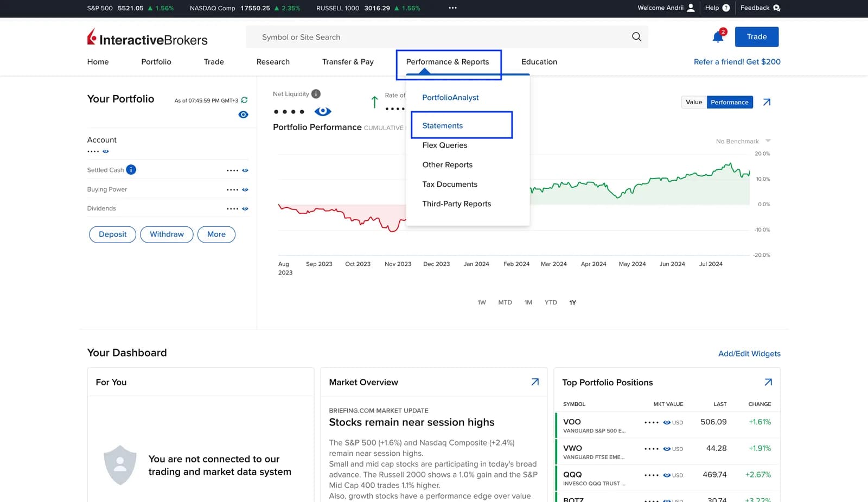Reveal the Settled Cash value

(x=245, y=170)
